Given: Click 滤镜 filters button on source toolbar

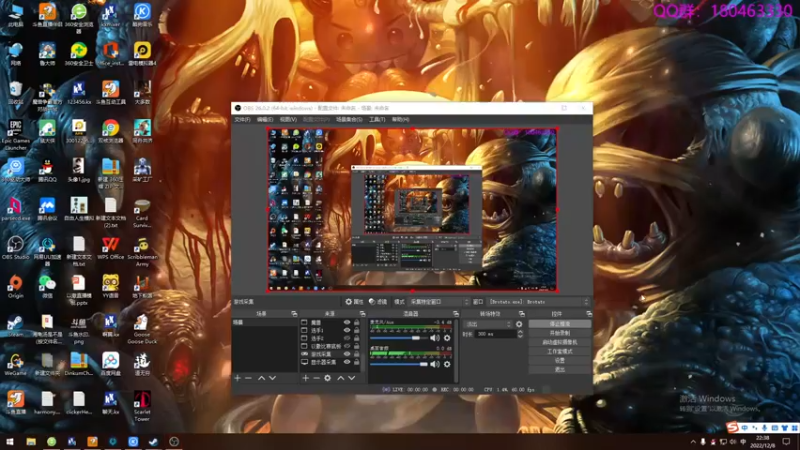Looking at the screenshot, I should [378, 302].
